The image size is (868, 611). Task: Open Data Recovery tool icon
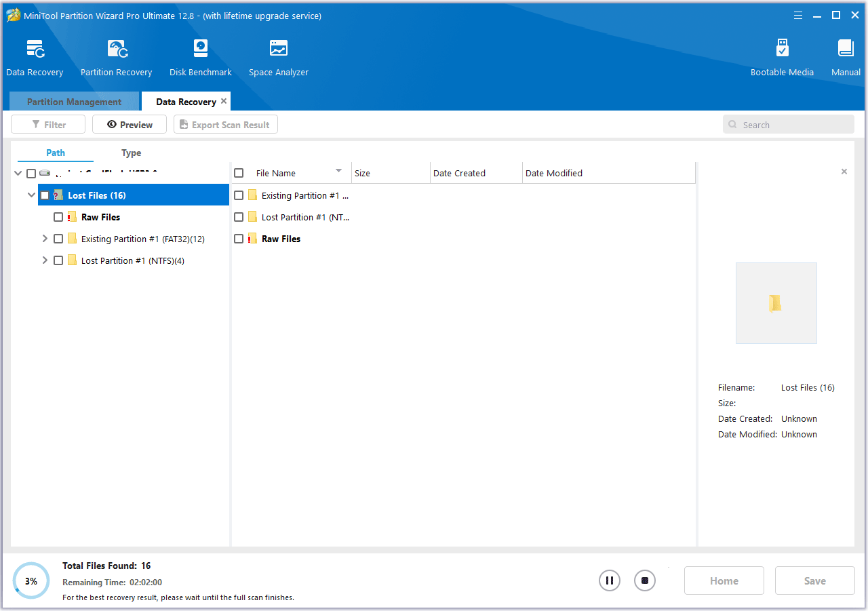35,50
